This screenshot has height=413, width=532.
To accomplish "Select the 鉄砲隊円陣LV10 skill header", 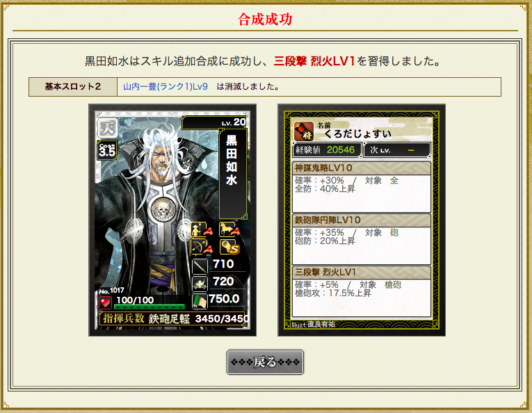I will [x=362, y=220].
